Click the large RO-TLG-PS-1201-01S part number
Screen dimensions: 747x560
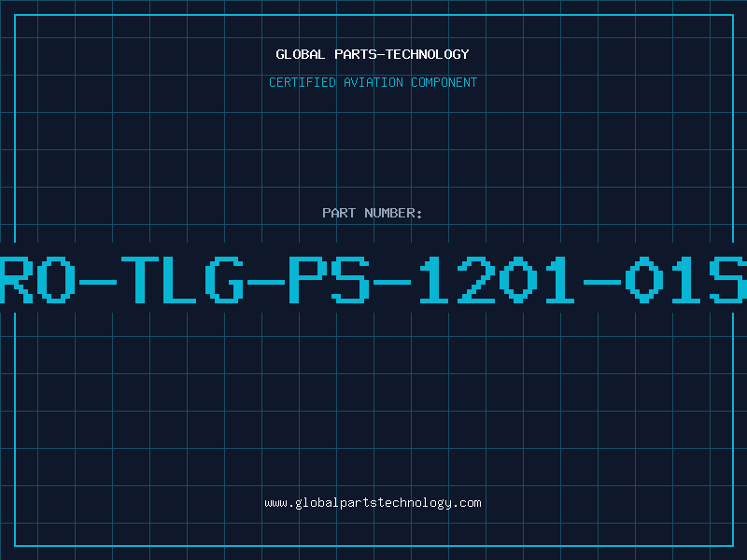pos(373,279)
